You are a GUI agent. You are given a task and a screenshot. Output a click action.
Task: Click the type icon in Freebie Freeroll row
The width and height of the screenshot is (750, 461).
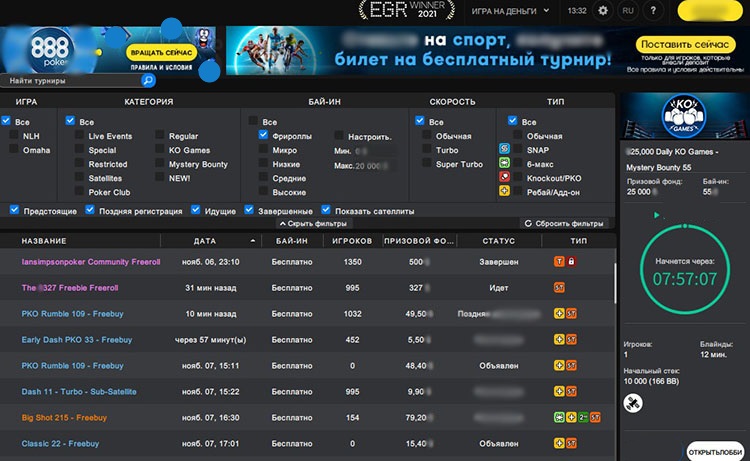(559, 287)
